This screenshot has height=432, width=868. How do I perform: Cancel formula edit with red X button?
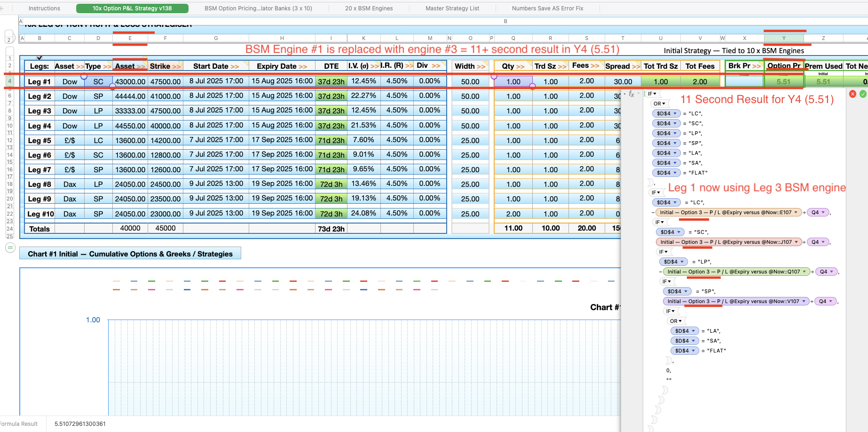point(852,94)
